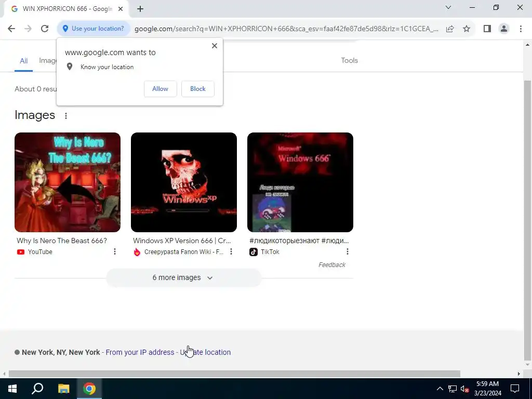Open the tab search chevron

(448, 7)
